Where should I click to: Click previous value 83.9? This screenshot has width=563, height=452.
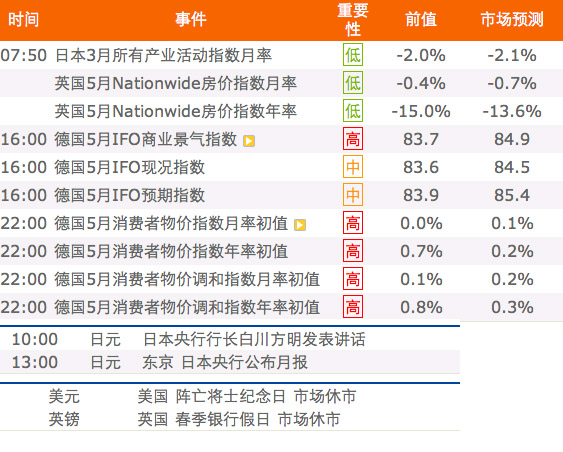(421, 195)
